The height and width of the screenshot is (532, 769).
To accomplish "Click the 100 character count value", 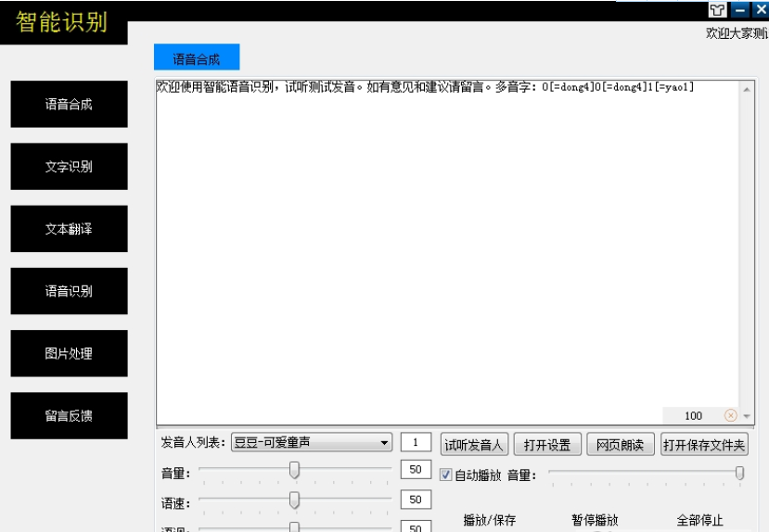I will 693,416.
